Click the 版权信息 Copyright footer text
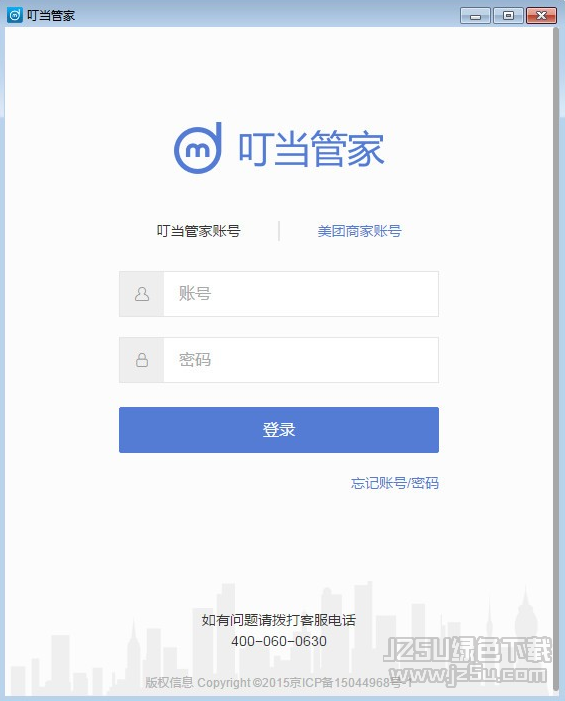Screen dimensions: 565x701 (x=278, y=682)
